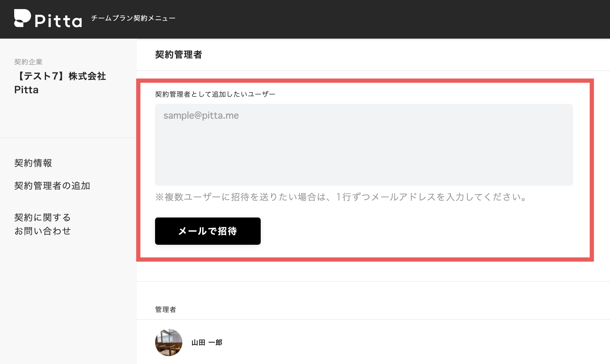Screen dimensions: 610x364
Task: Select 契約管理者の追加 in the sidebar
Action: (52, 186)
